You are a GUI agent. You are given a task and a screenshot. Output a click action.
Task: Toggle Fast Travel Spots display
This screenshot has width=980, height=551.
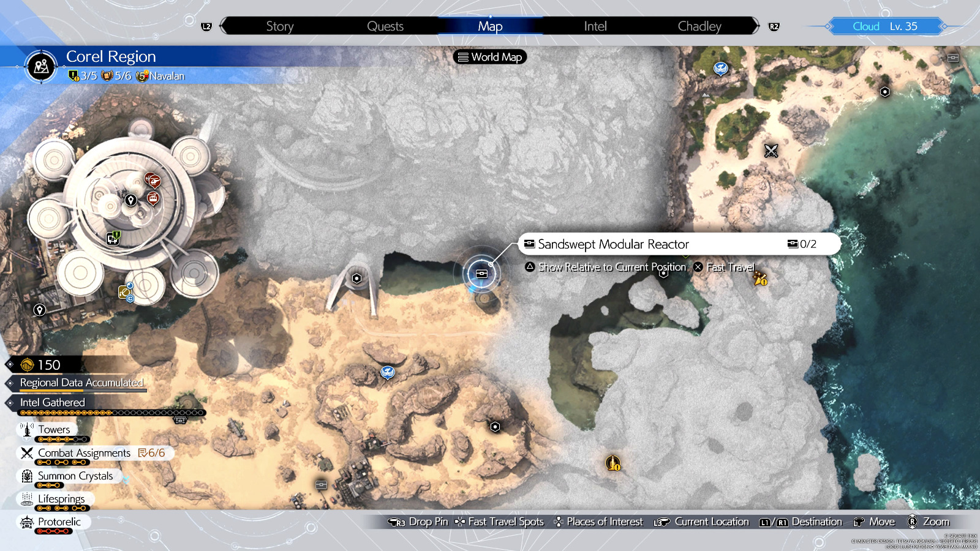click(504, 522)
